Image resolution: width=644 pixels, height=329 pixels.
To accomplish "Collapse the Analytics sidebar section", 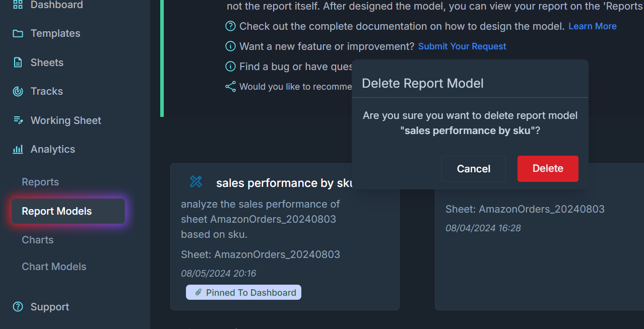I will (53, 149).
